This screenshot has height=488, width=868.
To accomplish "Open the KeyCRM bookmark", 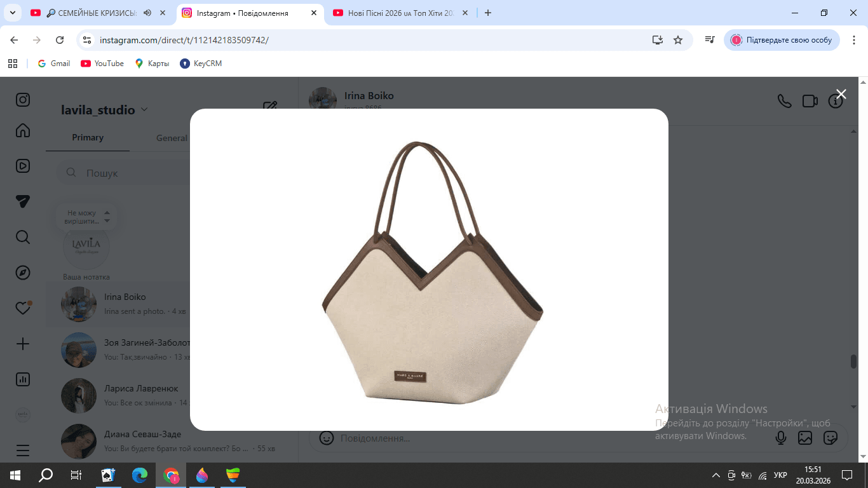I will pyautogui.click(x=201, y=64).
